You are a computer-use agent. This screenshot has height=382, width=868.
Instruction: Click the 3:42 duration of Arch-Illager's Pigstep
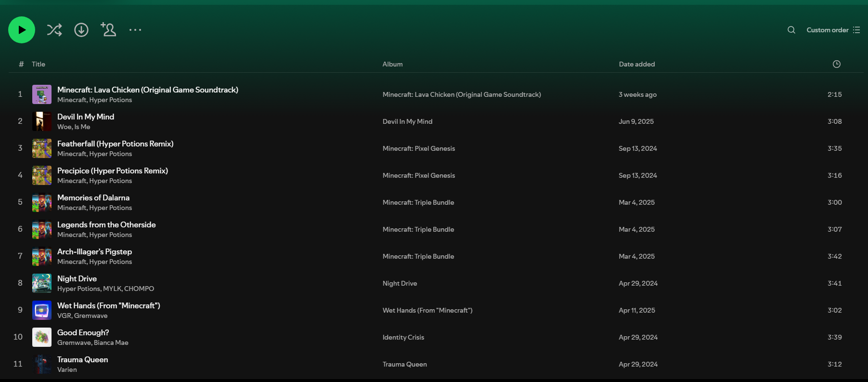tap(835, 256)
